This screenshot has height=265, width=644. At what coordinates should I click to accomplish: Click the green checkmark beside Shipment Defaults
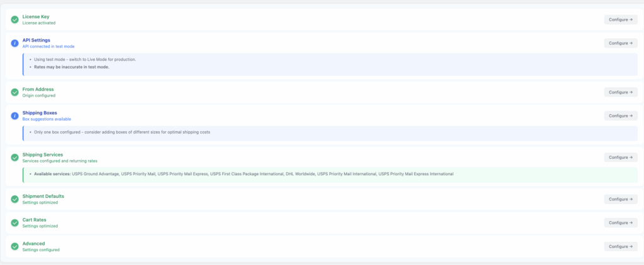click(x=14, y=199)
